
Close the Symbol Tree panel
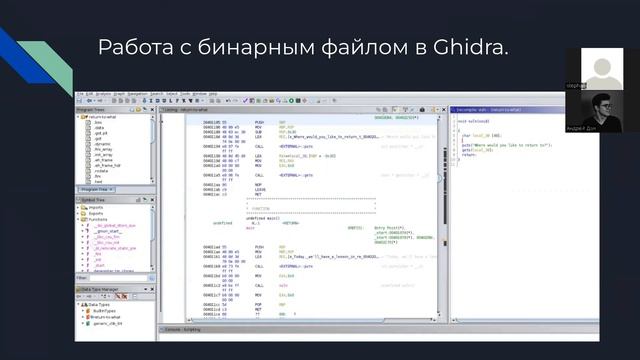pos(152,200)
